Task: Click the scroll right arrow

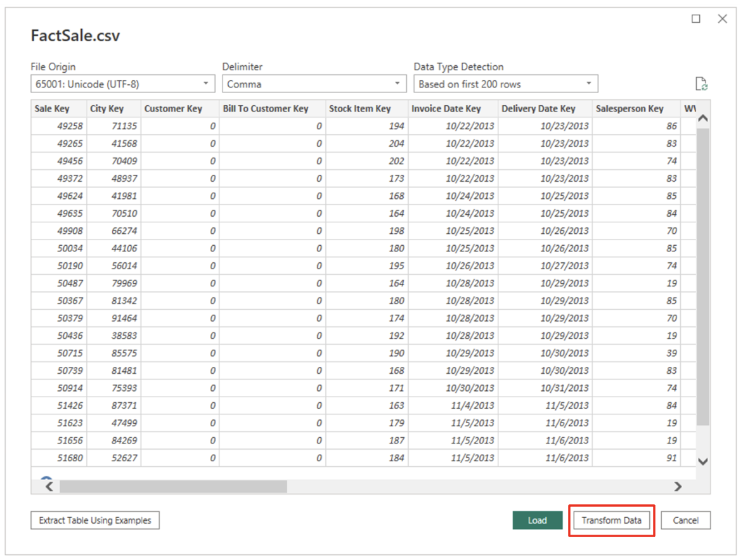Action: pyautogui.click(x=678, y=487)
